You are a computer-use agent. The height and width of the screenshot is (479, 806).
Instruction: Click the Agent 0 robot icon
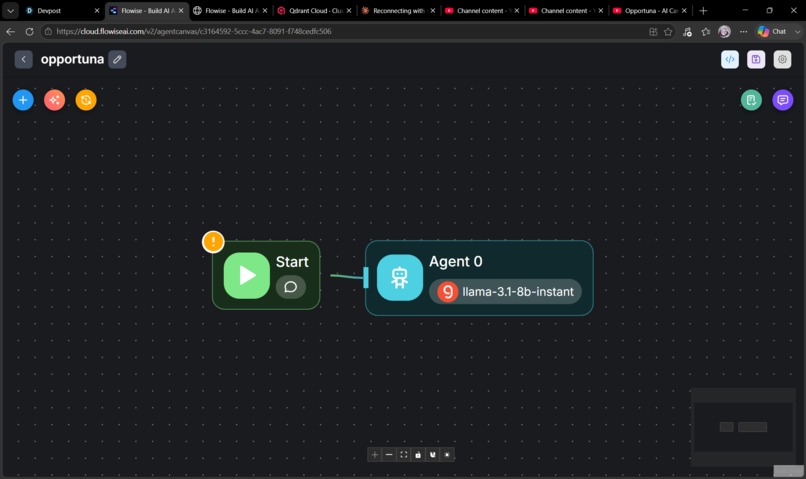[x=399, y=278]
